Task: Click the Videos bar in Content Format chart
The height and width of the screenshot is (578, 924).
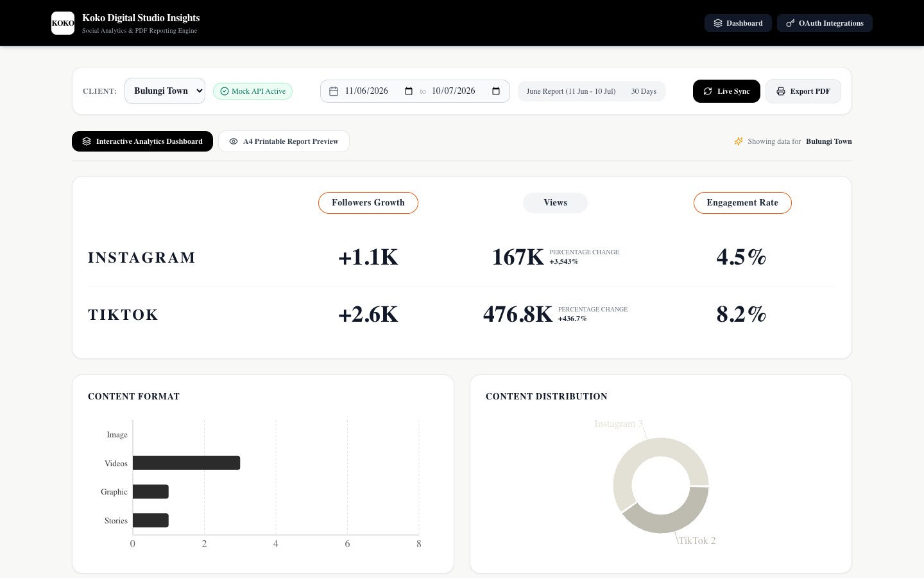Action: pyautogui.click(x=186, y=463)
